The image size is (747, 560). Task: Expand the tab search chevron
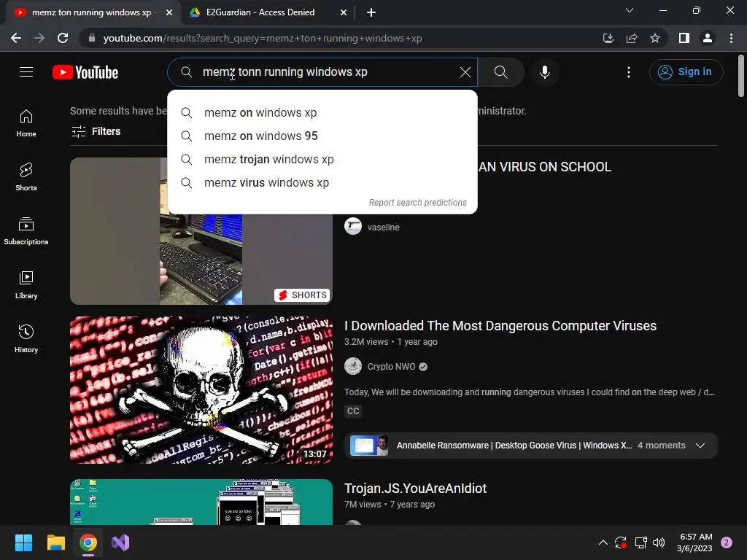630,10
